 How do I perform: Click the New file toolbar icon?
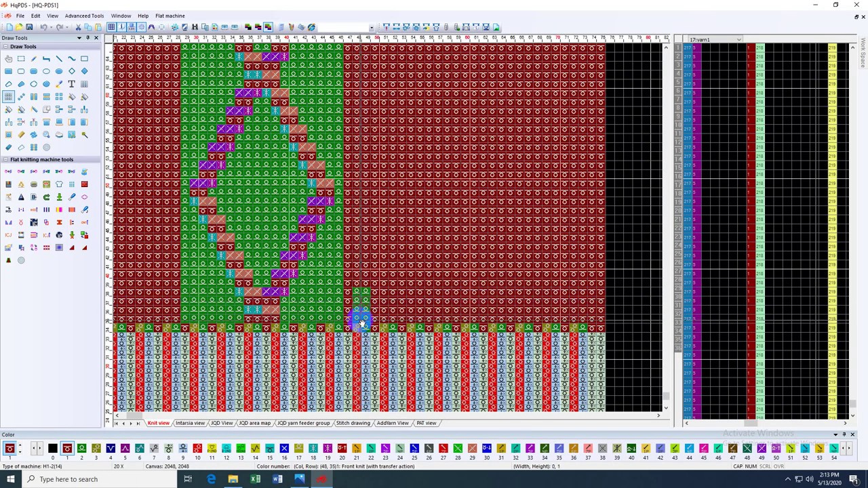point(9,27)
